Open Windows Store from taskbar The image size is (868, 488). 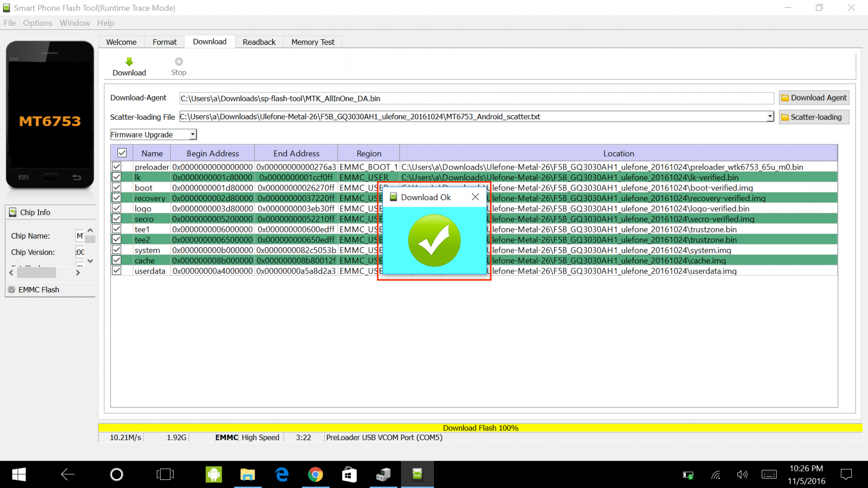pyautogui.click(x=349, y=474)
